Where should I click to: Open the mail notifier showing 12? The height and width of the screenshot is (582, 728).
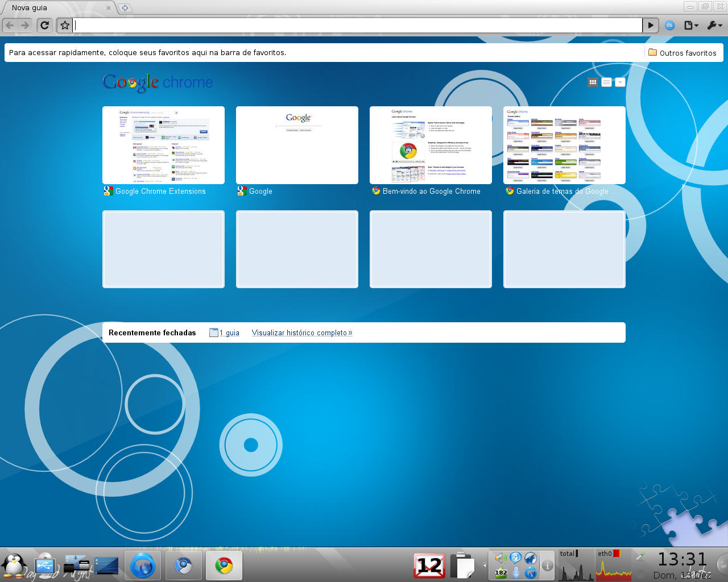(x=429, y=566)
